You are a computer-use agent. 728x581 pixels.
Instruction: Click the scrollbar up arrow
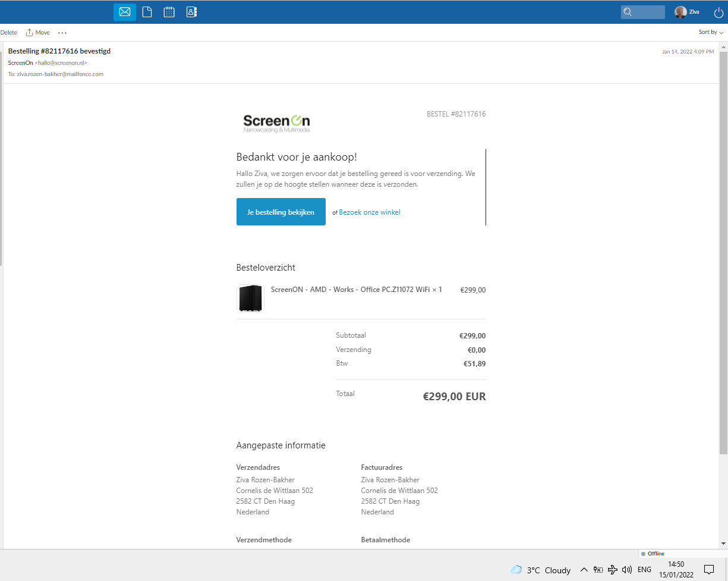click(723, 46)
